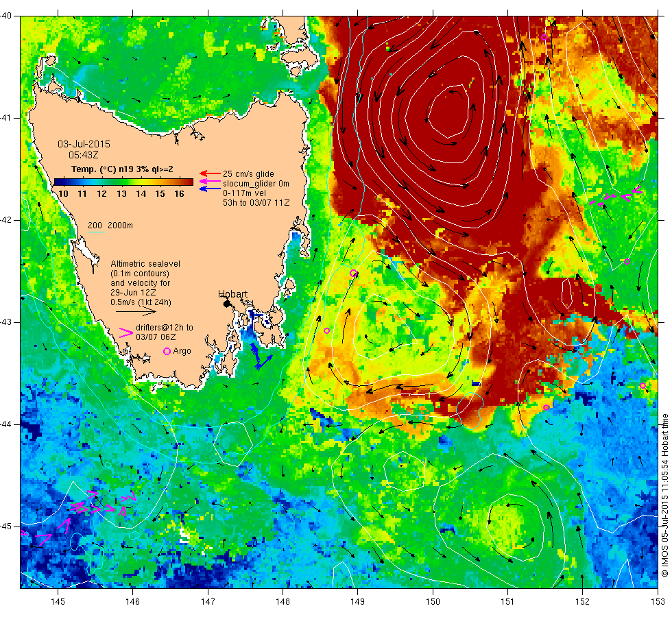Click the 03/07 06Z drifter legend text
This screenshot has height=617, width=672.
pyautogui.click(x=156, y=337)
